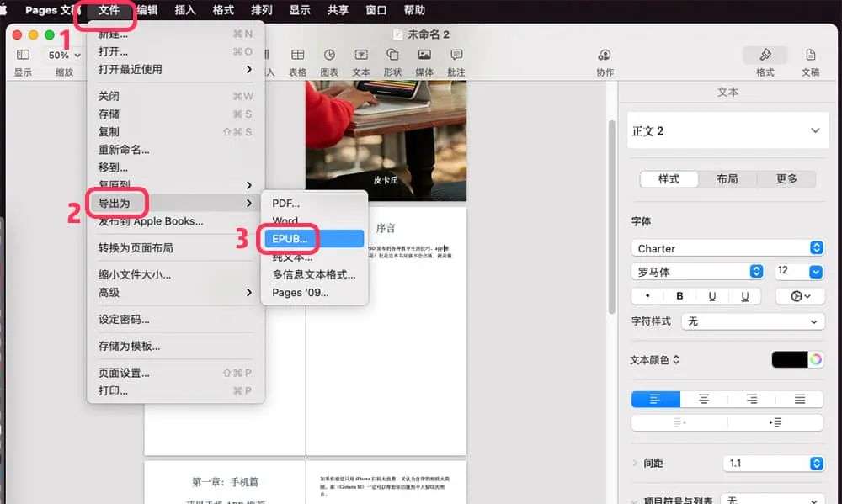This screenshot has width=842, height=504.
Task: Open the color wheel picker
Action: coord(816,359)
